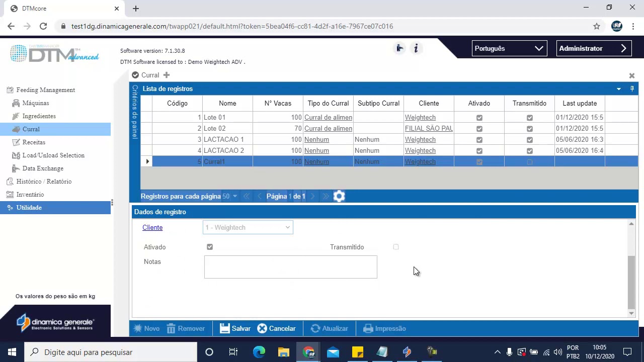
Task: Open Inventário menu
Action: [x=30, y=195]
